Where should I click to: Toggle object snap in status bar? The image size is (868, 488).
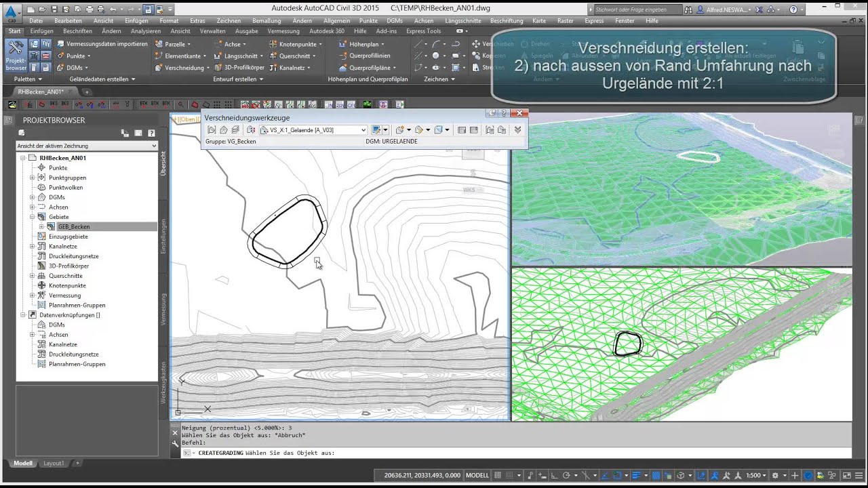(616, 476)
